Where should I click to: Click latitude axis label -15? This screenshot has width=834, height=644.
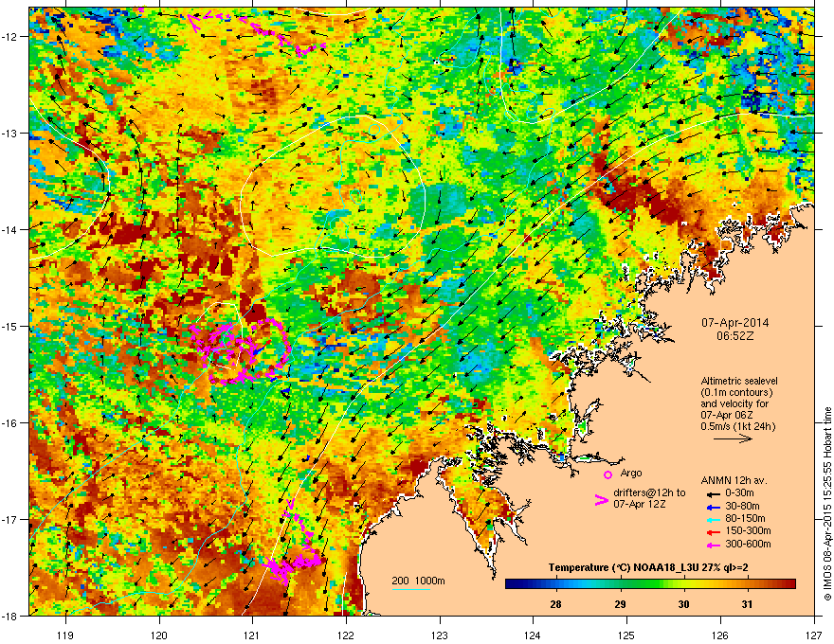click(10, 326)
